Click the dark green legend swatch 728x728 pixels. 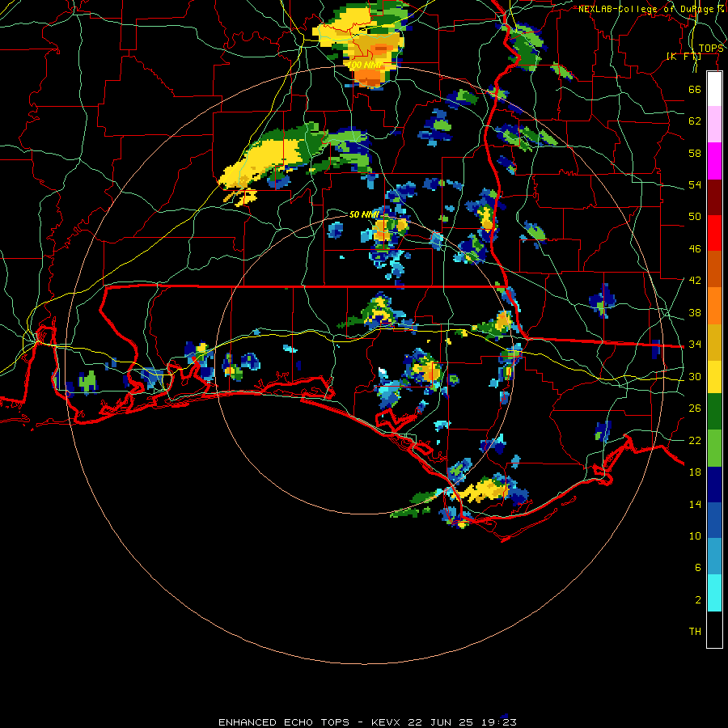tap(714, 412)
